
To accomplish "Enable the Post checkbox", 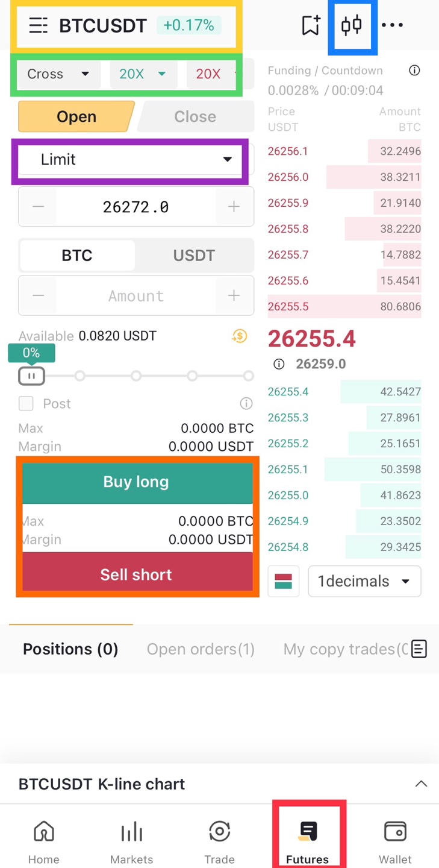I will 26,403.
